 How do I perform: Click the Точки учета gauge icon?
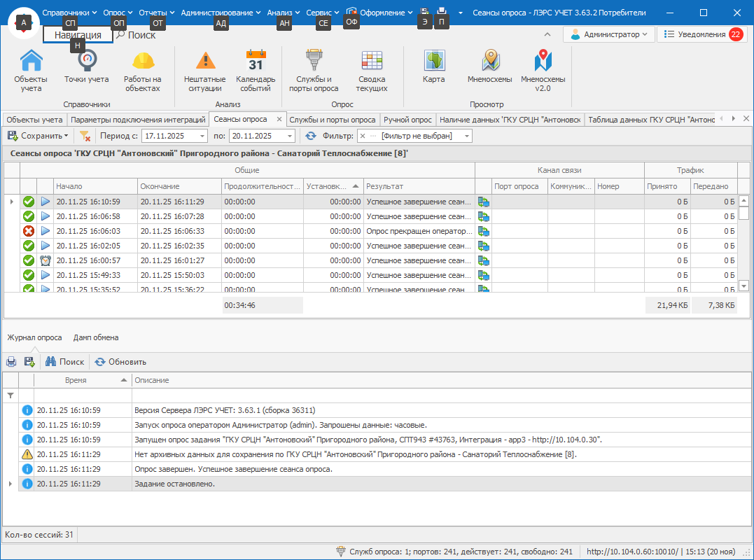[x=87, y=62]
